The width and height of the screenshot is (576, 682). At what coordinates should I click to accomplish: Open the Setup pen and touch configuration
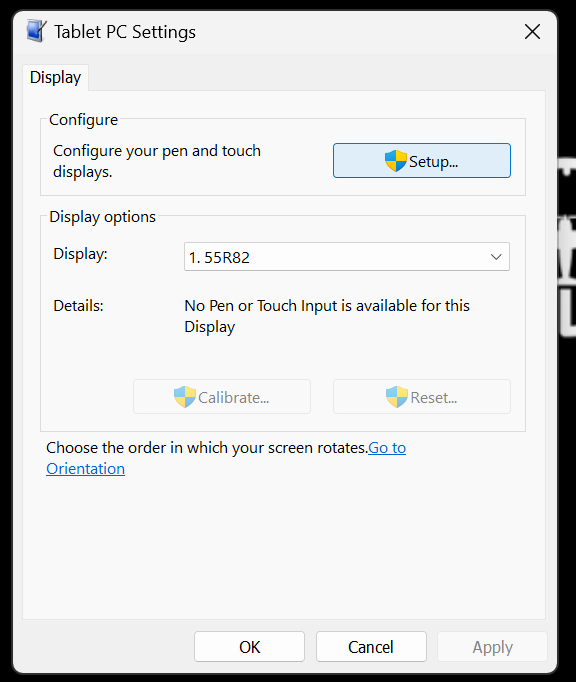click(x=422, y=160)
